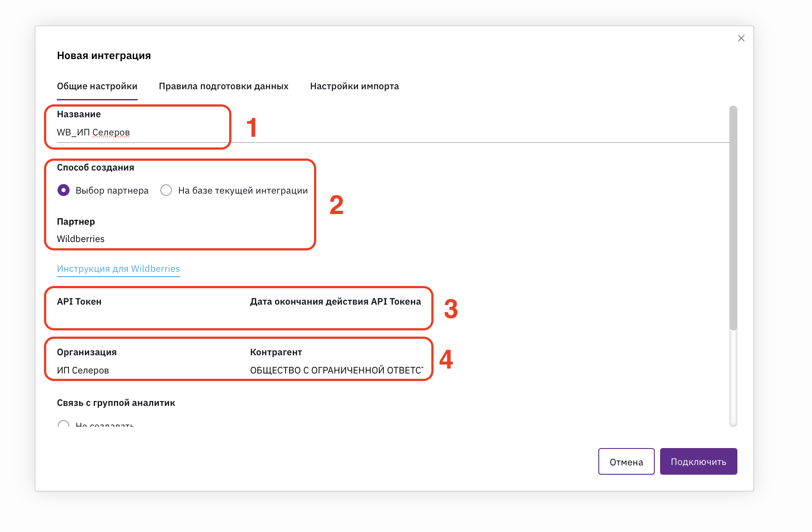
Task: Click the Подключить button
Action: (698, 461)
